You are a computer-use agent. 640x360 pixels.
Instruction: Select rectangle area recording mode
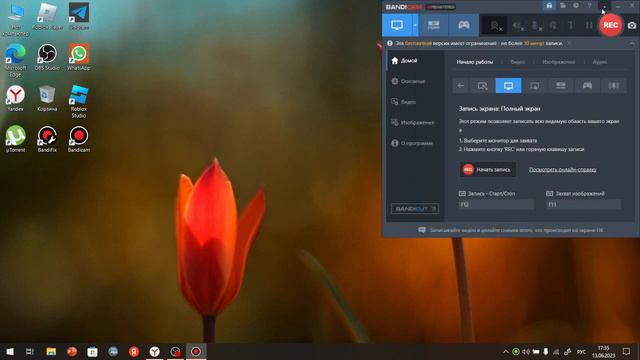(482, 86)
